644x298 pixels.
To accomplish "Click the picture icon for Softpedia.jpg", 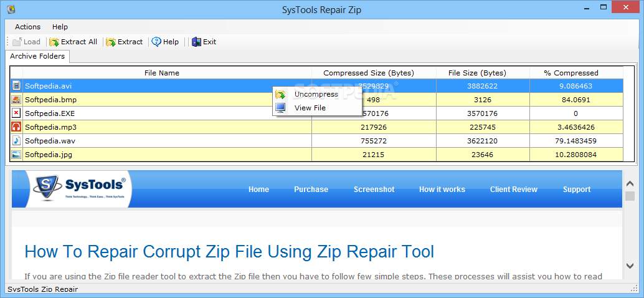I will pos(16,155).
